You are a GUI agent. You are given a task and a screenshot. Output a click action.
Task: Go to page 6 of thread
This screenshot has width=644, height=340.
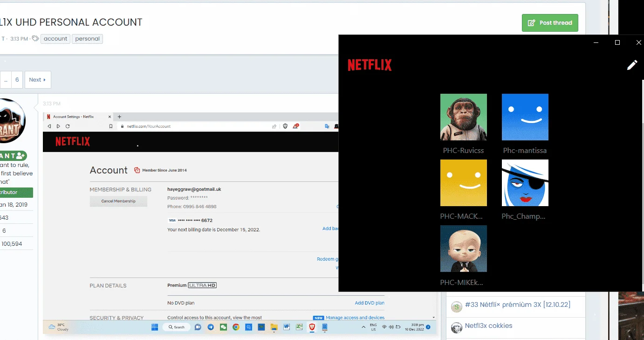[x=17, y=80]
